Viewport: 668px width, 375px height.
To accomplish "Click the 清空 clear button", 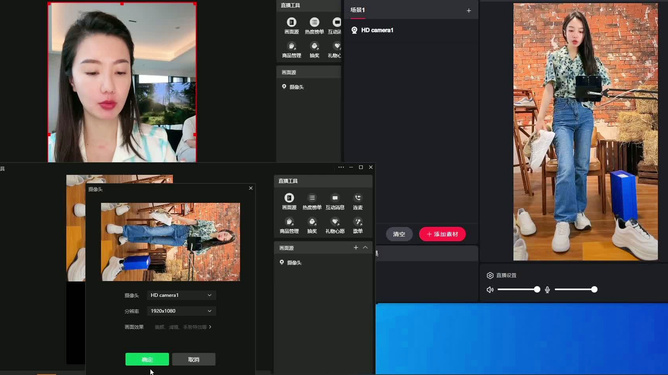I will point(399,234).
